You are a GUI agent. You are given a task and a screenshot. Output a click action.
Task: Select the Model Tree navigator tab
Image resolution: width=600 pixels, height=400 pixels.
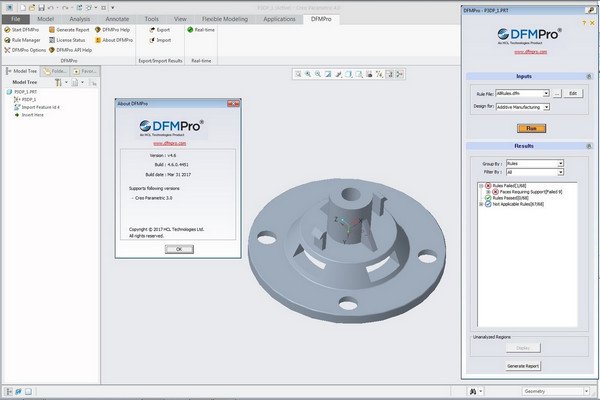[x=21, y=71]
